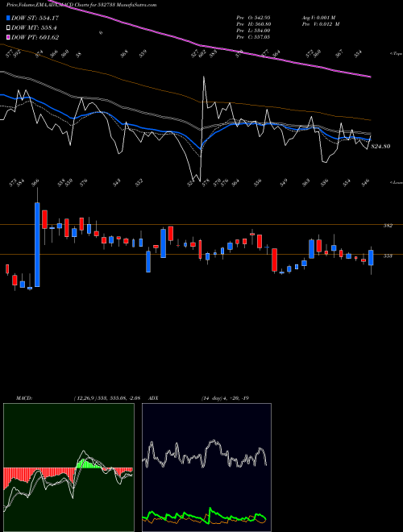Click the magenta DOW PT legend swatch
The image size is (403, 532).
(x=8, y=37)
